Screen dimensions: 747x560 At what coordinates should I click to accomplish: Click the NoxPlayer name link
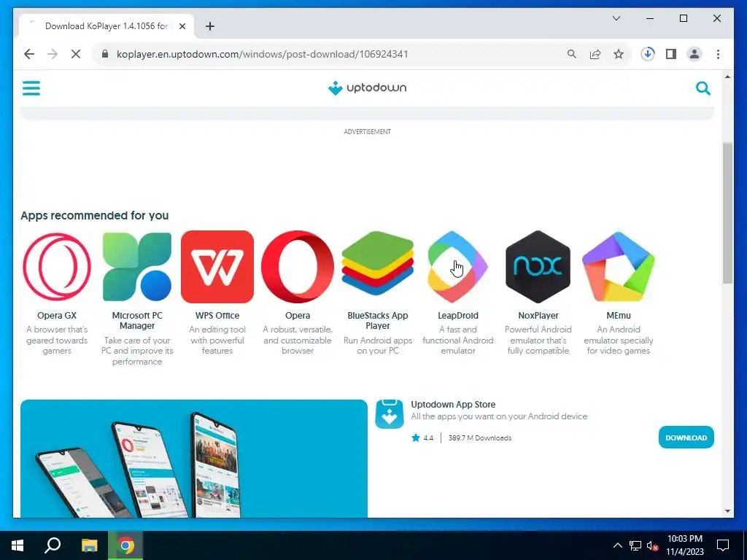(x=538, y=315)
